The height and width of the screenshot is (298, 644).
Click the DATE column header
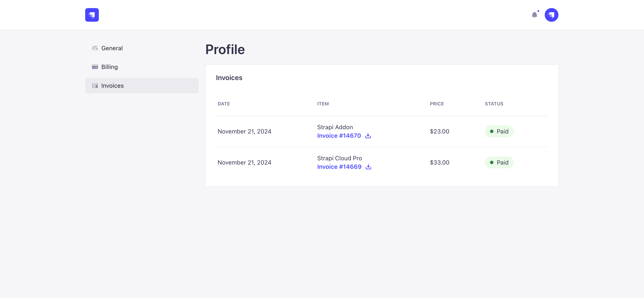coord(223,104)
